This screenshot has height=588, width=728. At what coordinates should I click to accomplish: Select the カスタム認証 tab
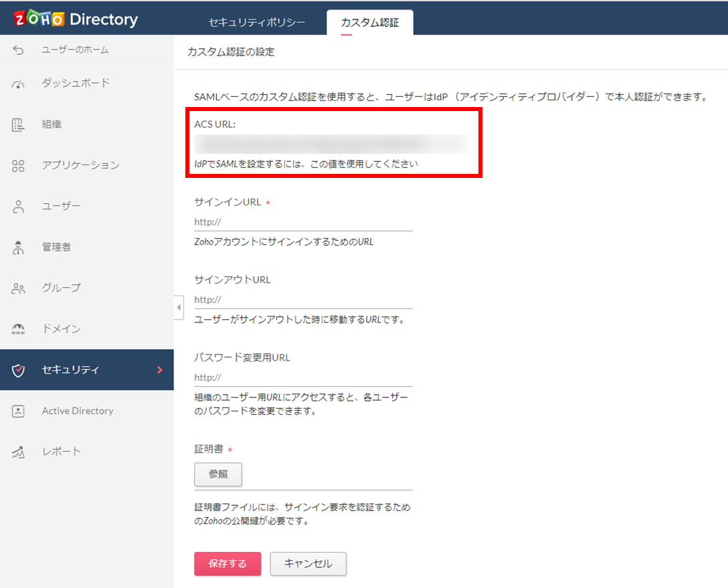pos(369,22)
